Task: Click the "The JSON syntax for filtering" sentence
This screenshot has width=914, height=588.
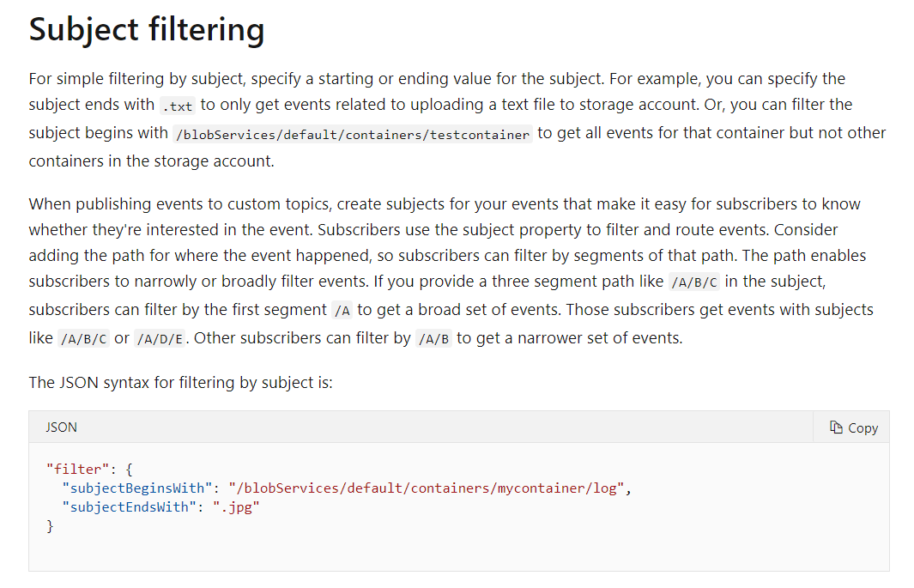Action: point(180,382)
